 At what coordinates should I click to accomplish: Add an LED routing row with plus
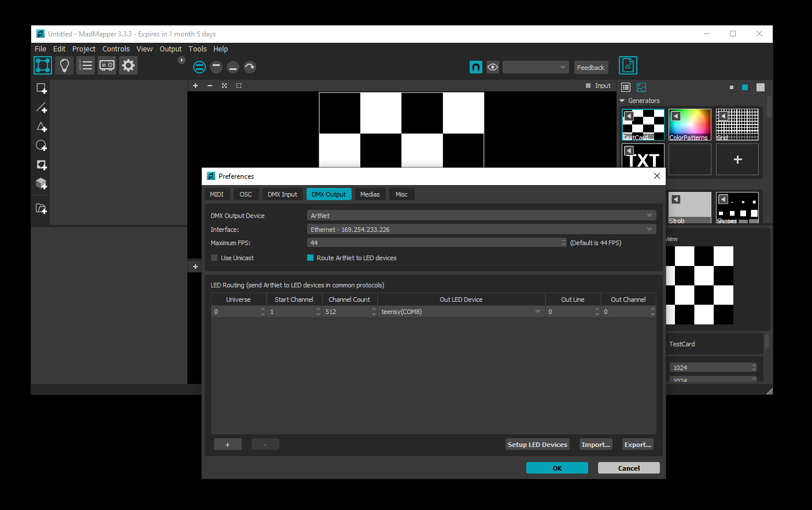(228, 444)
